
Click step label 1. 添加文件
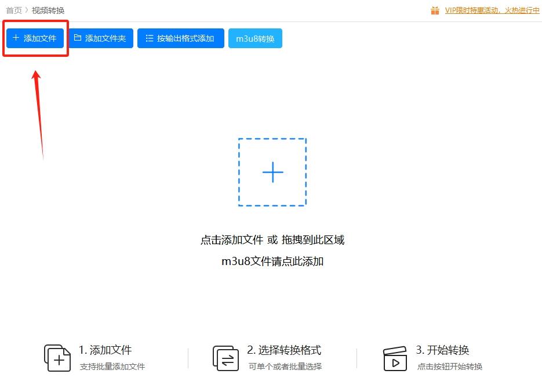point(106,350)
